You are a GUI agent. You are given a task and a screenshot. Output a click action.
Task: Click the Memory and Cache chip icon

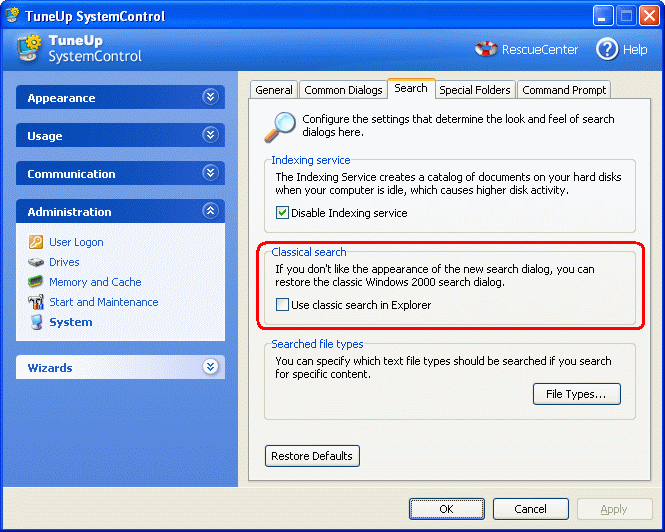(x=36, y=282)
